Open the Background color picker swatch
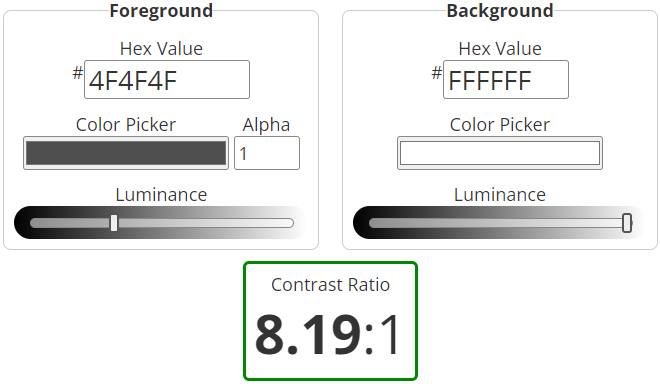Image resolution: width=660 pixels, height=384 pixels. click(x=500, y=153)
